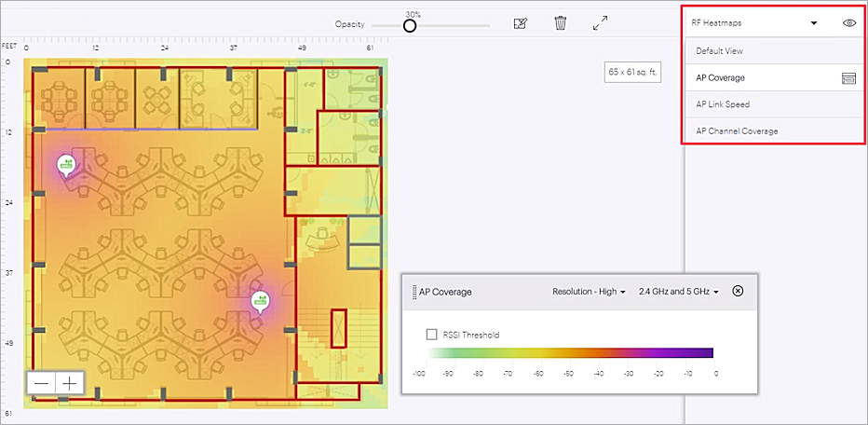Click the RSSI Threshold label

pos(471,335)
